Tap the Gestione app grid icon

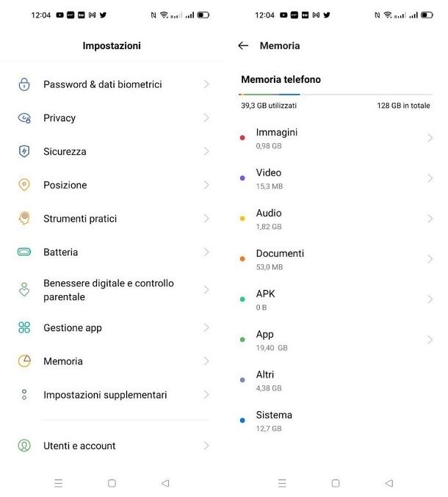tap(24, 327)
